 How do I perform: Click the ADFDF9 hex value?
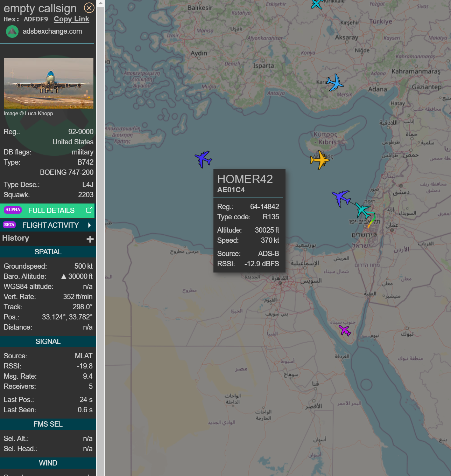(x=36, y=19)
